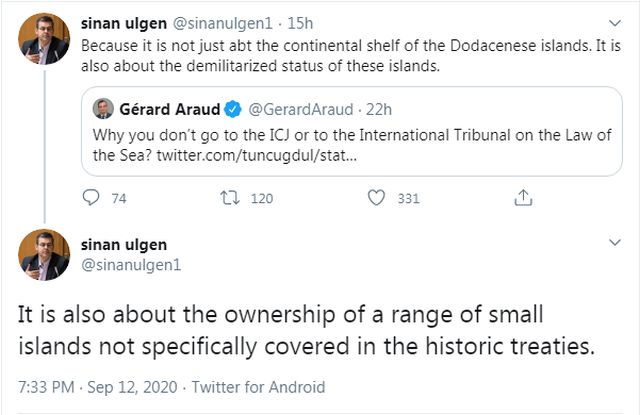The height and width of the screenshot is (415, 640).
Task: Open the share tweet icon
Action: pos(522,198)
